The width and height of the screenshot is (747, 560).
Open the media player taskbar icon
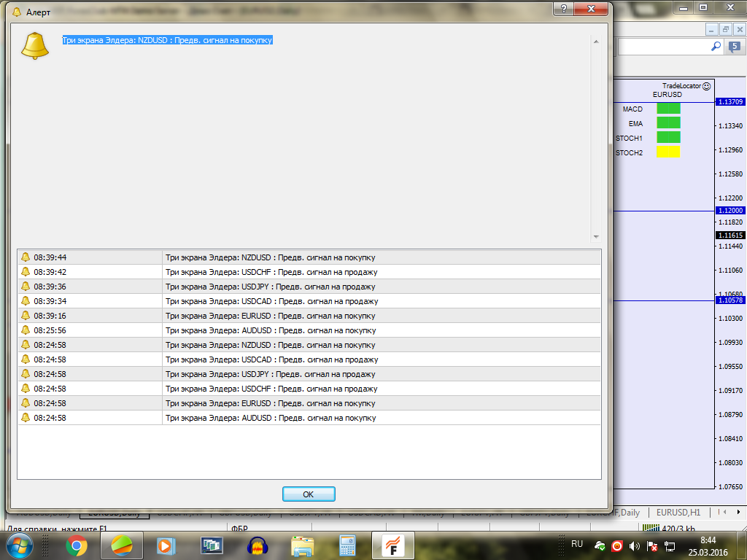click(x=166, y=545)
